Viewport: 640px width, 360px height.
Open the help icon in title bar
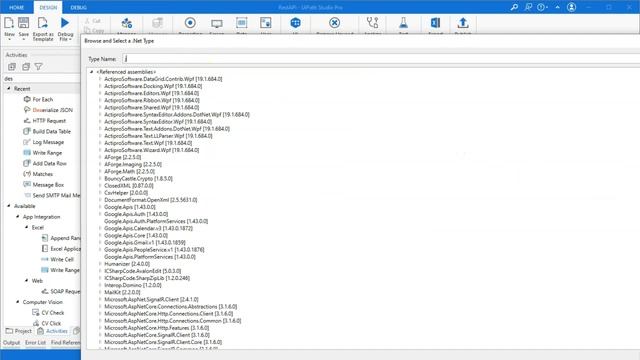pyautogui.click(x=541, y=7)
